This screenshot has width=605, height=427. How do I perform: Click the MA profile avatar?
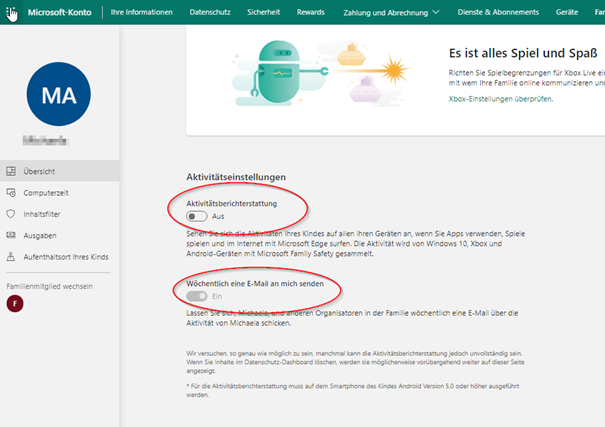pos(59,94)
